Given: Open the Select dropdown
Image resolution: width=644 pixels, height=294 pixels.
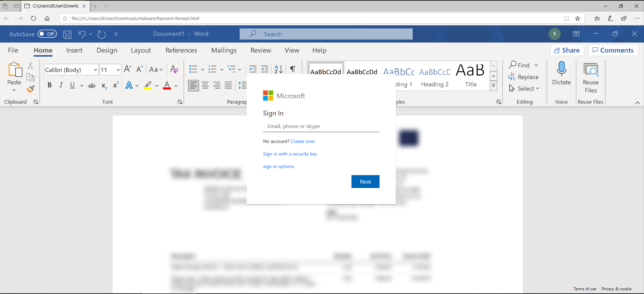Looking at the screenshot, I should pos(524,88).
